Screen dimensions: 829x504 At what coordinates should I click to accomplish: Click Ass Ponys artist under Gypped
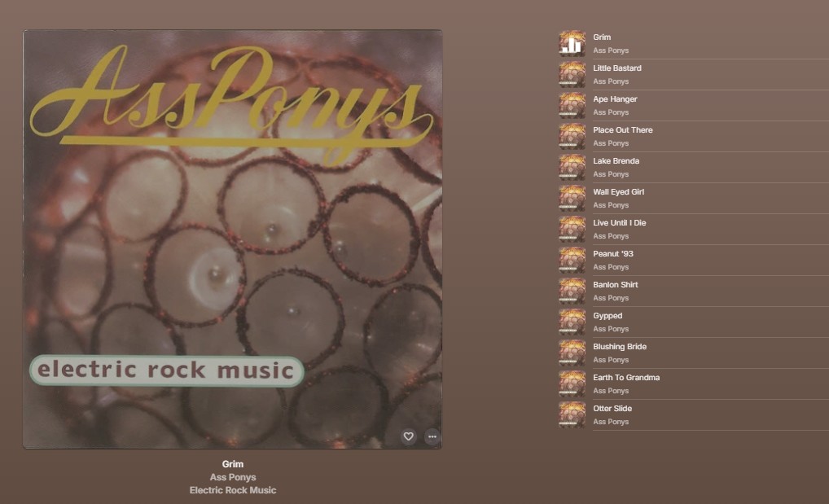click(611, 329)
